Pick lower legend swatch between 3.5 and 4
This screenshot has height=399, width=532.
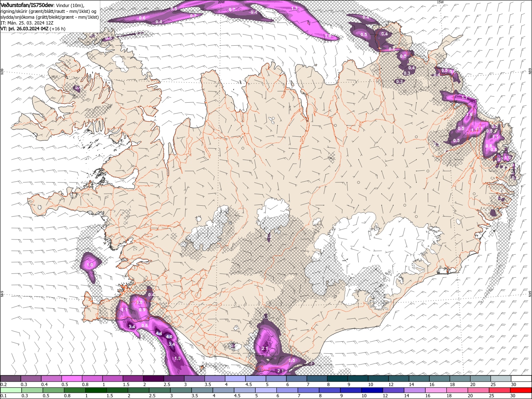click(x=202, y=390)
